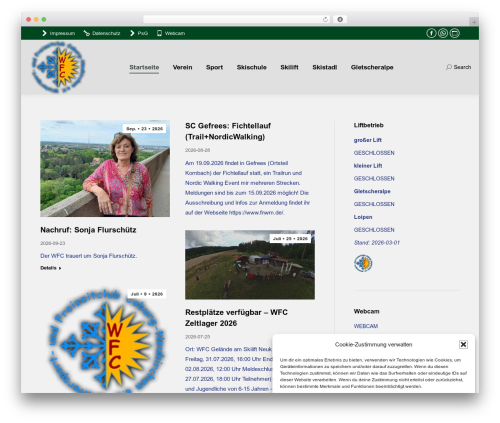Click 'Der WFC trauert um Sonja Flurschütz.' text
Screen dimensions: 500x423
89,256
